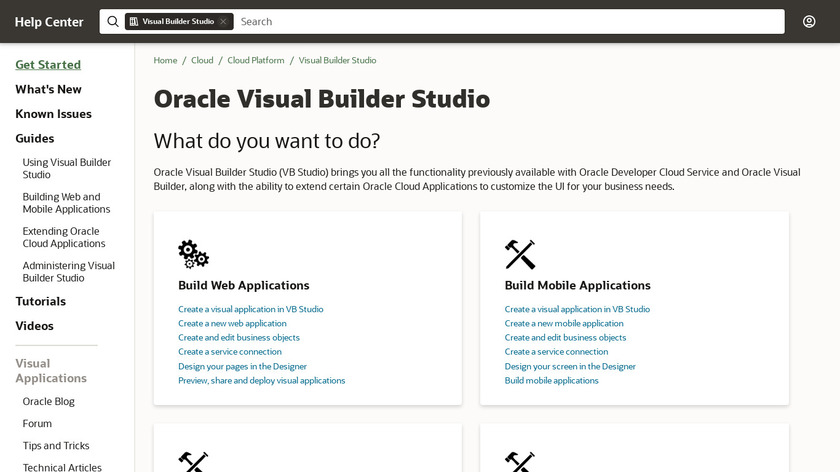
Task: Open Using Visual Builder Studio guide
Action: click(67, 168)
